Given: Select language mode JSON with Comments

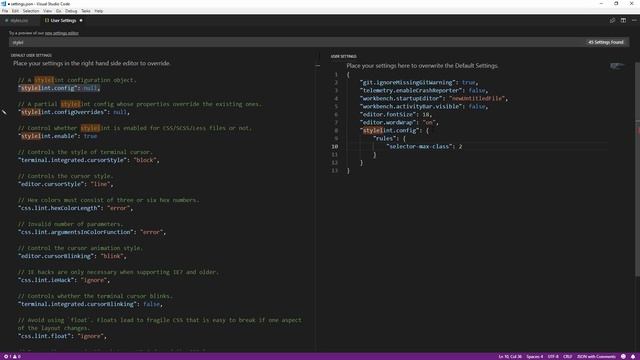Looking at the screenshot, I should (596, 356).
